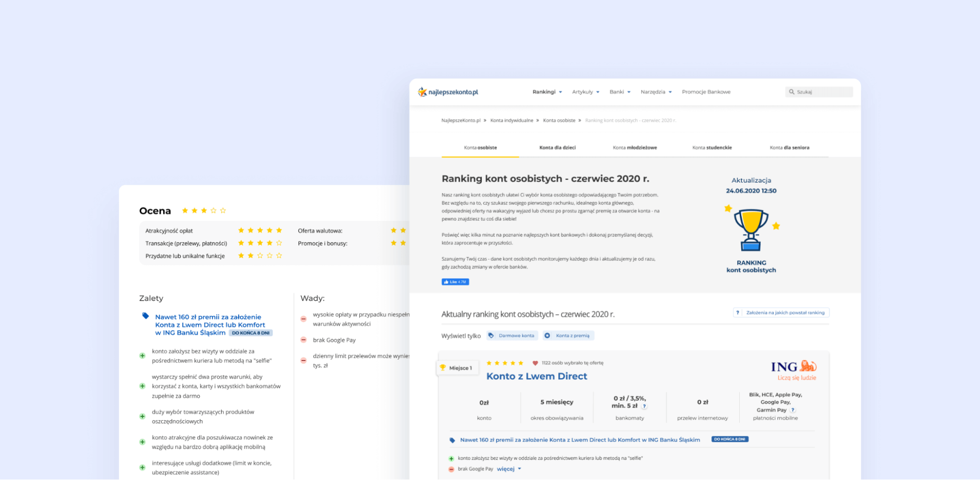Click the heart icon beside 1122 osób
The height and width of the screenshot is (480, 980).
535,363
